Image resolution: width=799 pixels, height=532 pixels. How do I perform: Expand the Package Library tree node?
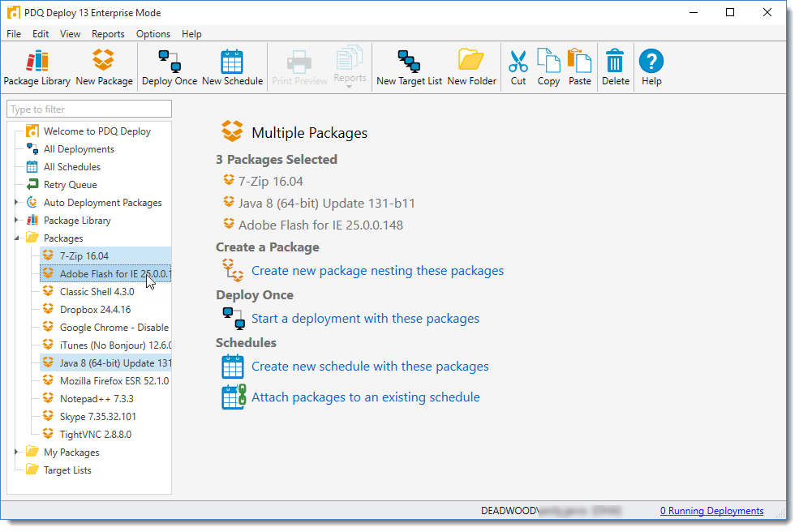point(16,220)
